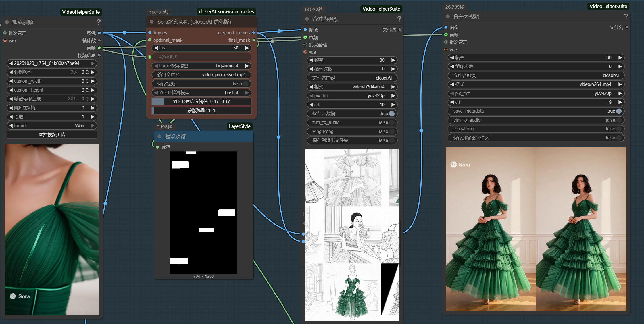Click the cleaned_frames output socket
Viewport: 644px width, 324px height.
coord(253,33)
